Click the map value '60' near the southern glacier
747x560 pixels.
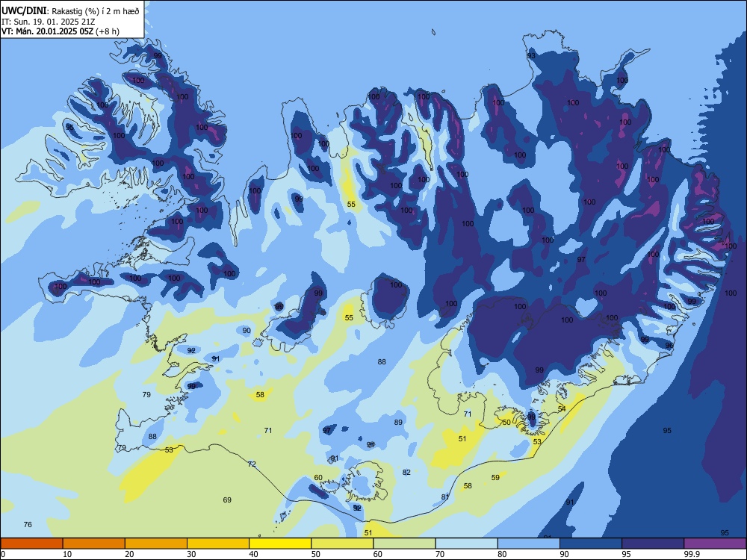(318, 477)
